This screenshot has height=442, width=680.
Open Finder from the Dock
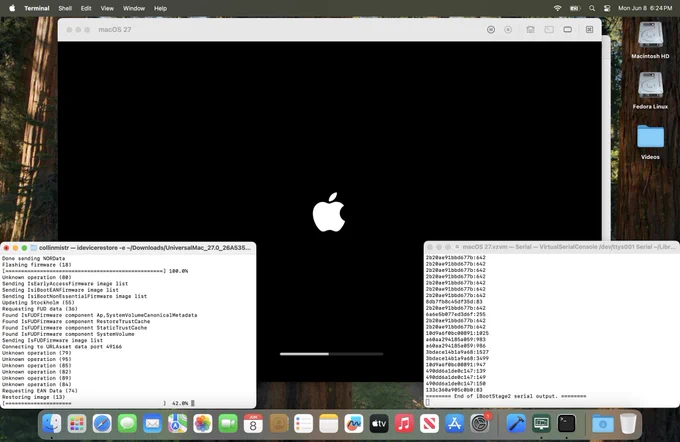(x=52, y=423)
